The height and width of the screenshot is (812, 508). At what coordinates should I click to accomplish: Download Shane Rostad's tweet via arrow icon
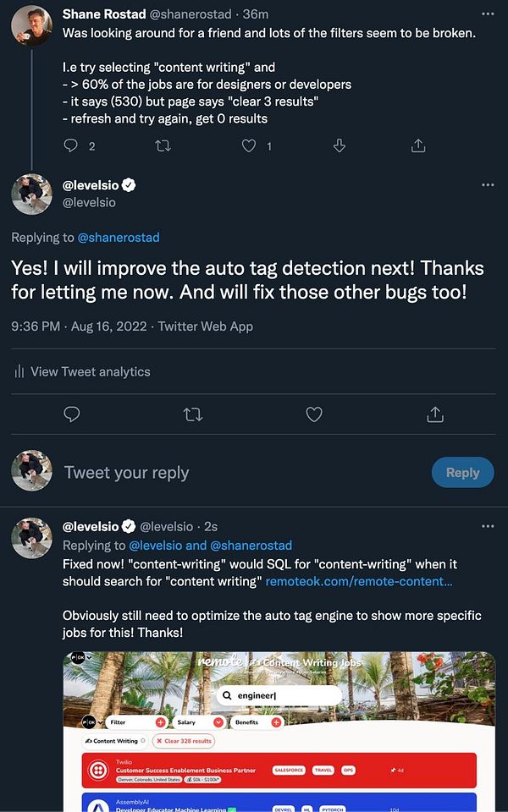(x=340, y=146)
